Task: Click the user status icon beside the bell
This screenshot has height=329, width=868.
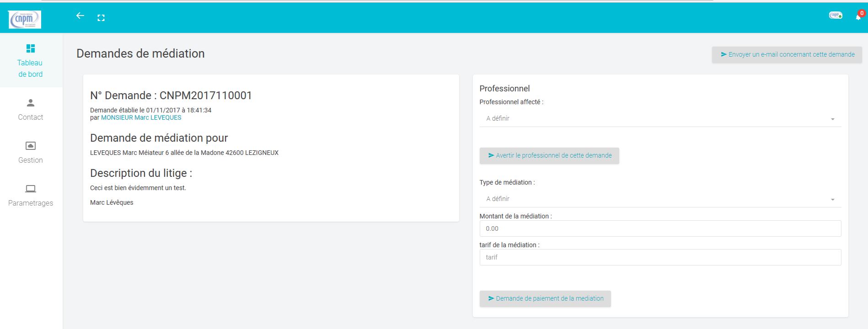Action: tap(836, 16)
